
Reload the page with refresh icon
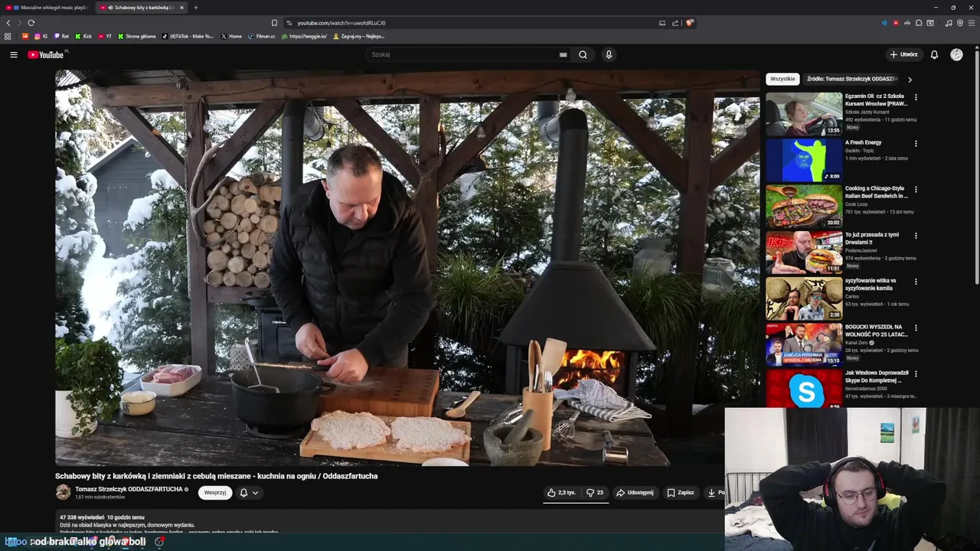31,23
